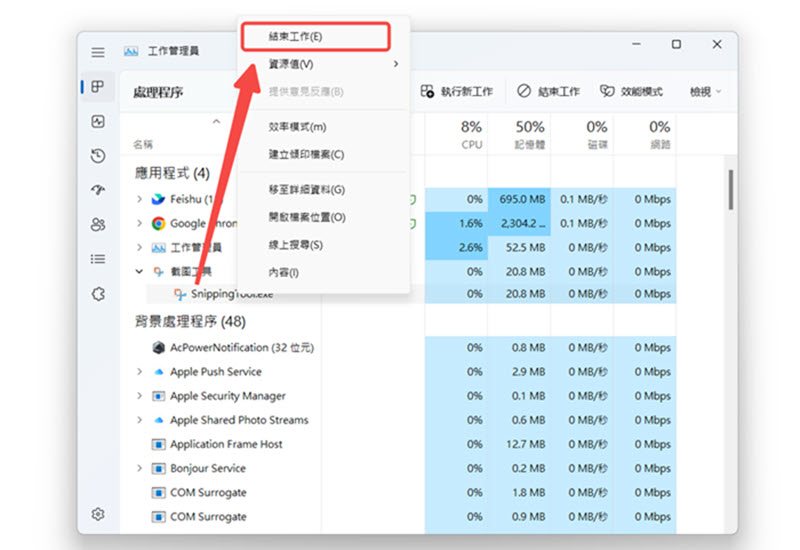800x550 pixels.
Task: Click the 效能模式 toolbar icon
Action: (x=607, y=91)
